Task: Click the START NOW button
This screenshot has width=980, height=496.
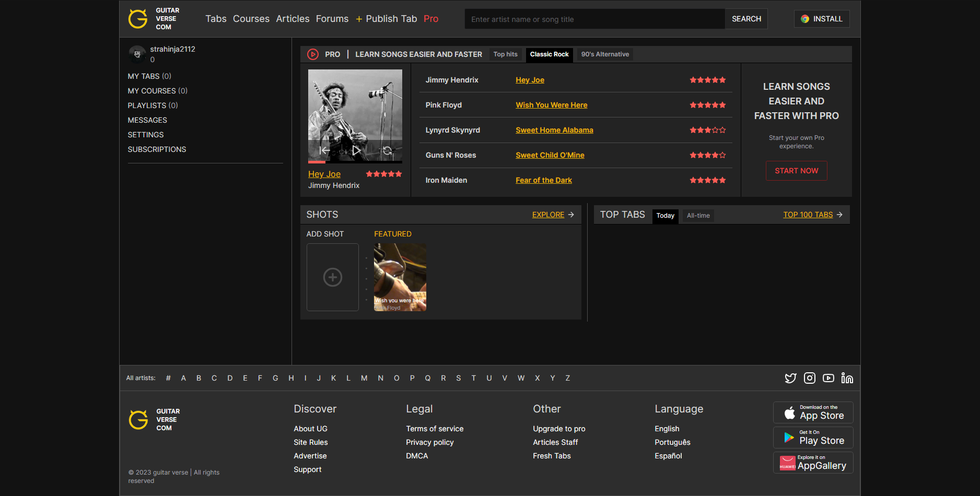Action: (x=797, y=171)
